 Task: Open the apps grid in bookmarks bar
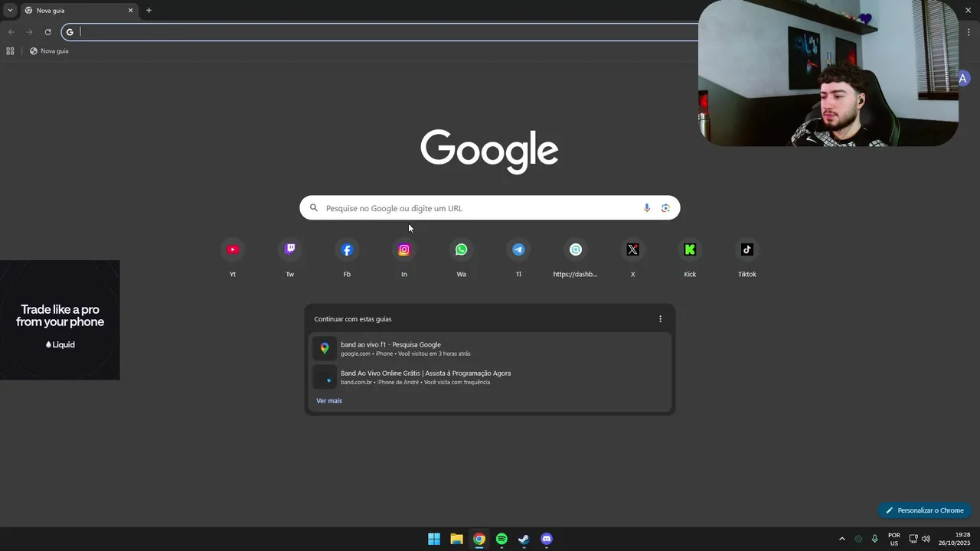tap(10, 51)
